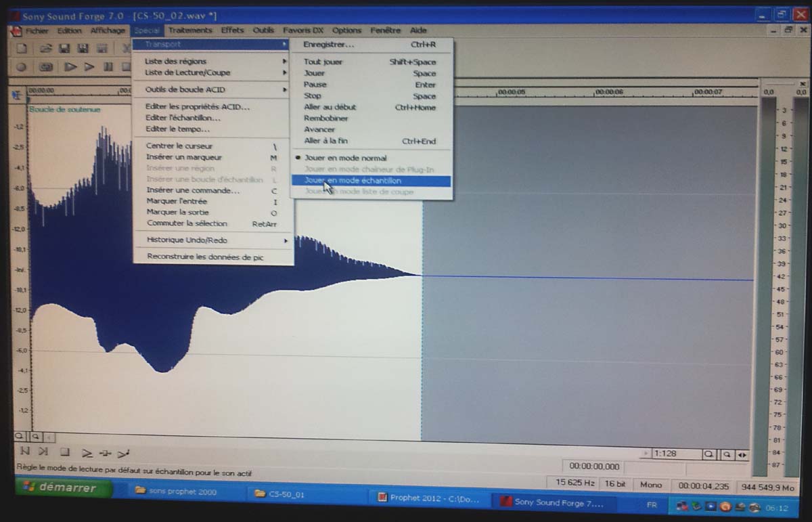Open the Fenêtre menu

point(386,30)
